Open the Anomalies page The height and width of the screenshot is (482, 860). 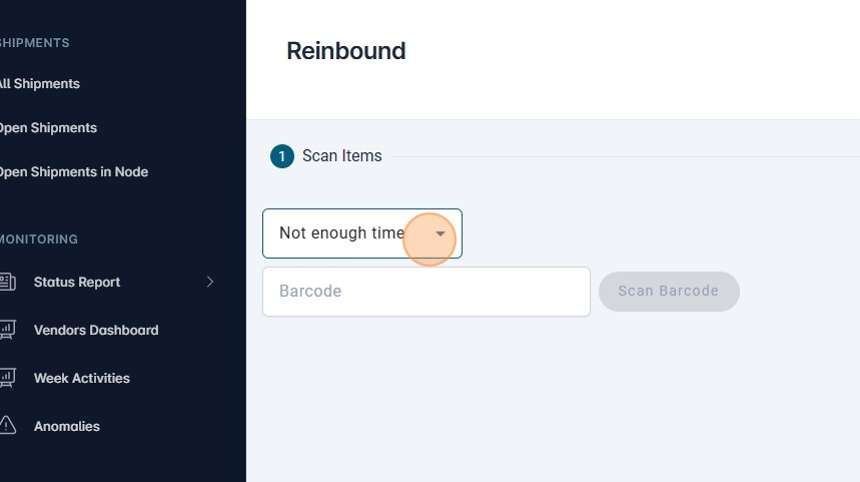pyautogui.click(x=67, y=426)
